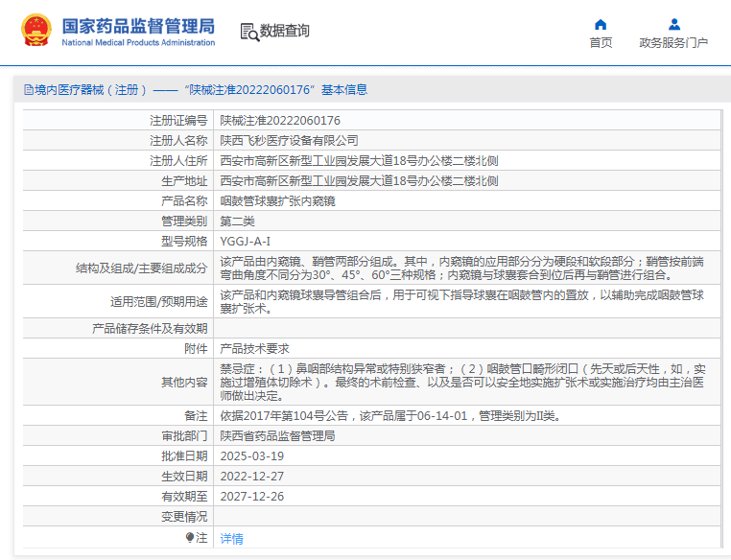Click the 注册证编号 row label

tap(178, 121)
